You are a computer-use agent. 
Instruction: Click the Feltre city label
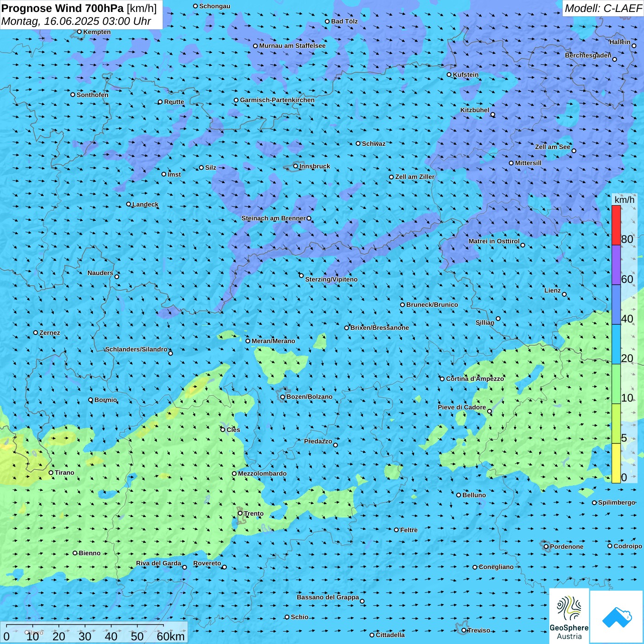(409, 530)
